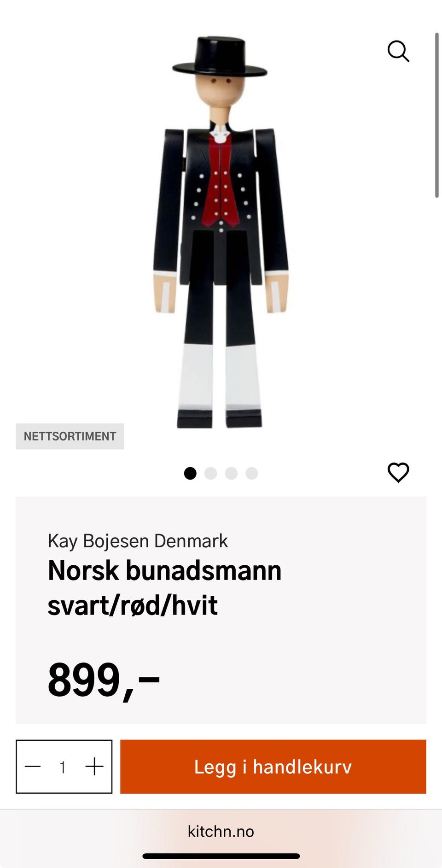This screenshot has width=442, height=868.
Task: Click the NETTSORTIMENT badge
Action: pyautogui.click(x=70, y=436)
